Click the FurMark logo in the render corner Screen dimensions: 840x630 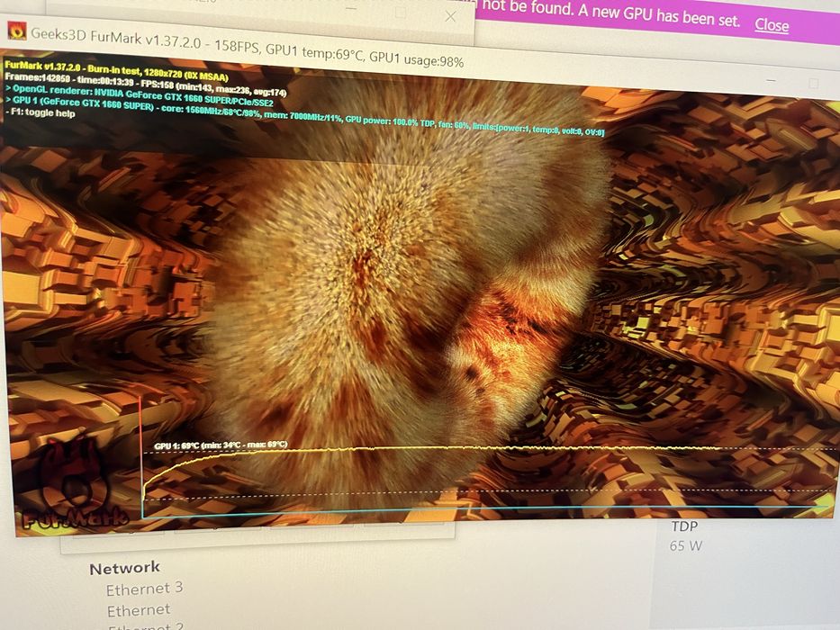click(74, 484)
